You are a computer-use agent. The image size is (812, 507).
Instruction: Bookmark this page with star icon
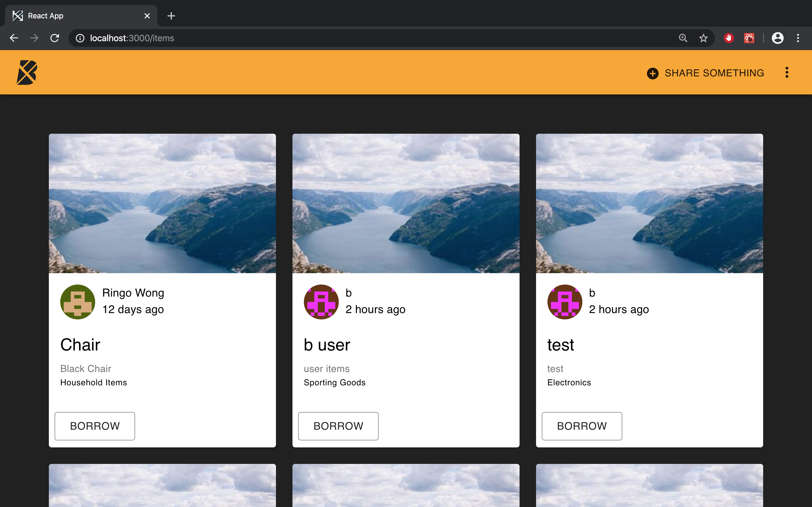pyautogui.click(x=703, y=38)
